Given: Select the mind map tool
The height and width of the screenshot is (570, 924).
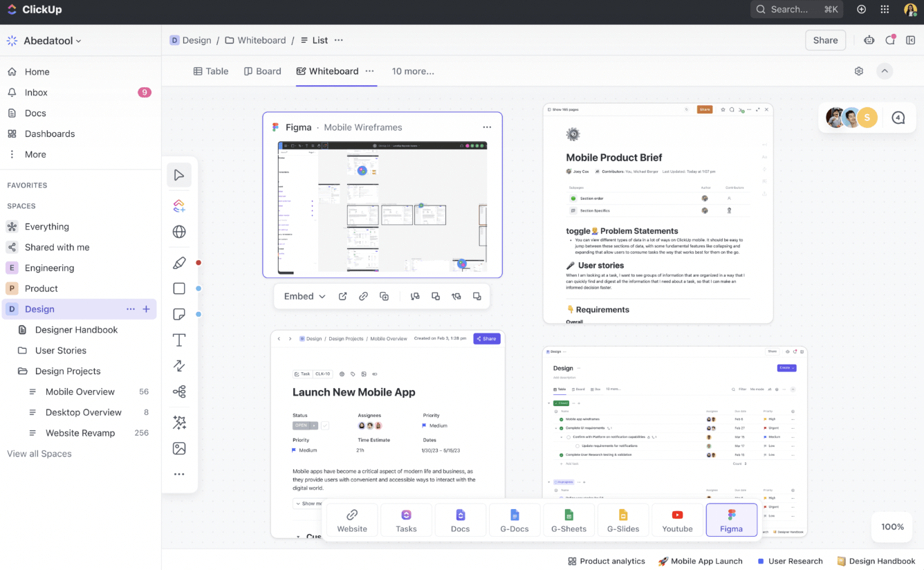Looking at the screenshot, I should coord(179,392).
